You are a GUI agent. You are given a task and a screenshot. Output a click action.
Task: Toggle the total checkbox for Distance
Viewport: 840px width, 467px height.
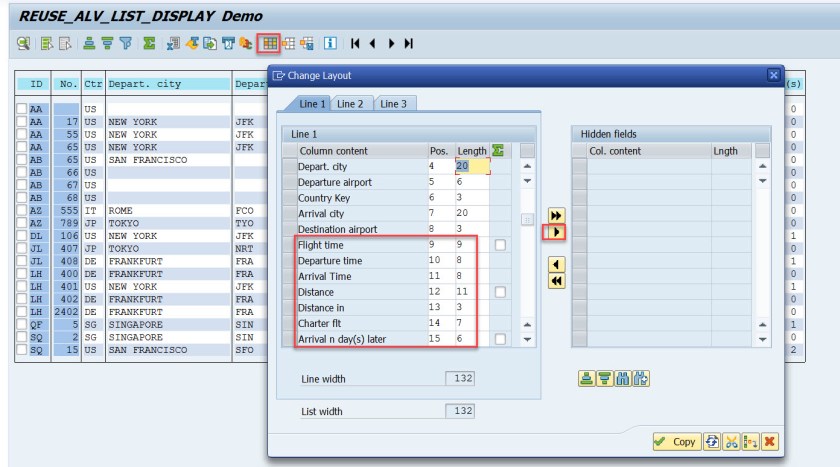[500, 292]
